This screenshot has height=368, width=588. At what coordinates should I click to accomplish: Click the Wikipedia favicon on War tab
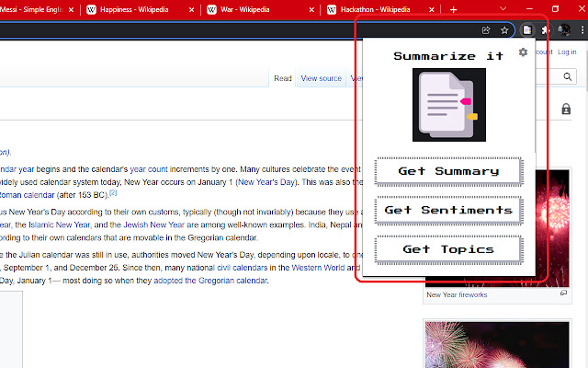click(211, 10)
